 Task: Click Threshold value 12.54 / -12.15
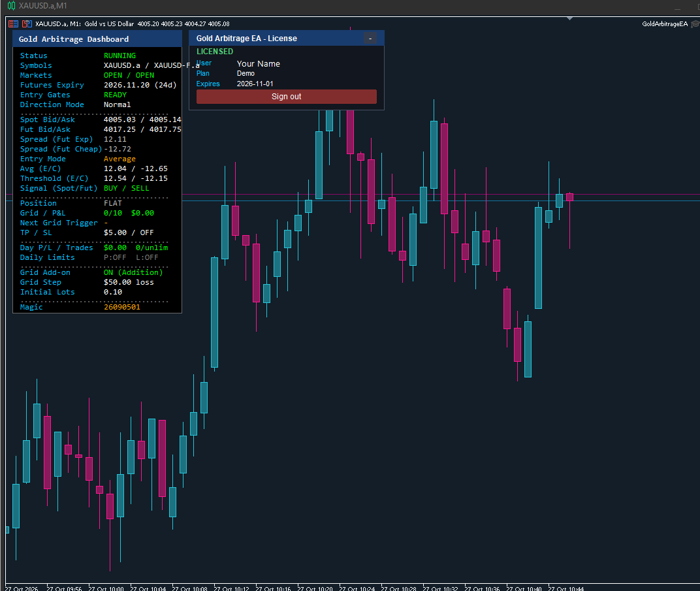136,178
